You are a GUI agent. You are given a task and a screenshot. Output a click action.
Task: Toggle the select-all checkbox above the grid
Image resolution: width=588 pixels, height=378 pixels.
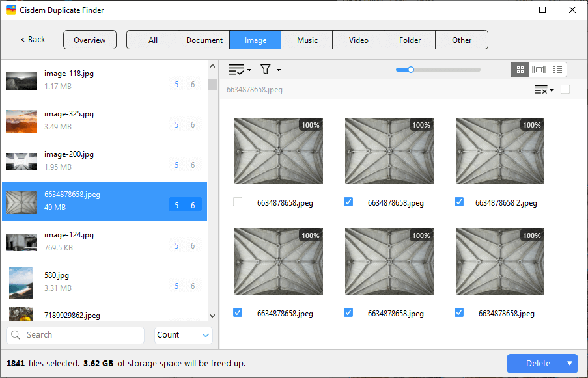(x=565, y=90)
